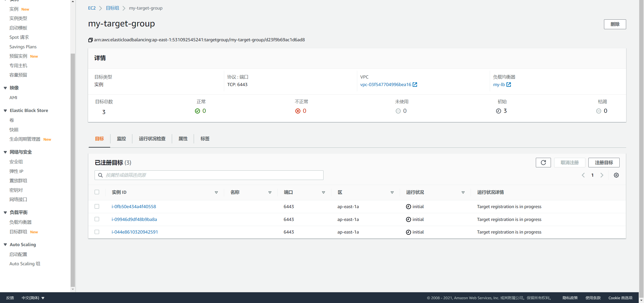This screenshot has width=644, height=303.
Task: Collapse the 网络与安全 section
Action: 5,152
